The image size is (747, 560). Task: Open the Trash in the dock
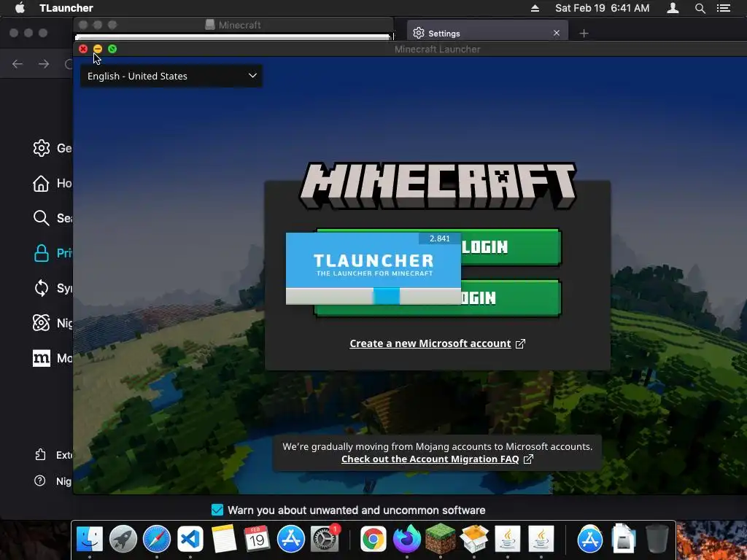(657, 539)
